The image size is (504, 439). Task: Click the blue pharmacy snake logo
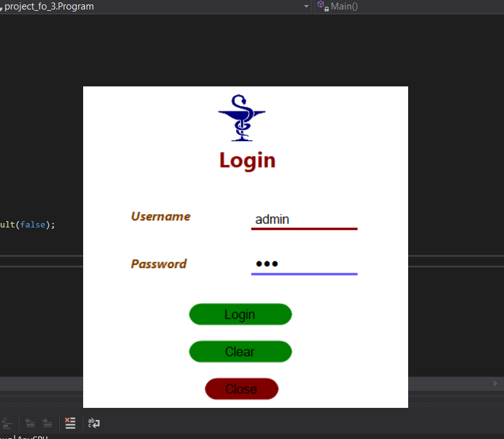(241, 118)
